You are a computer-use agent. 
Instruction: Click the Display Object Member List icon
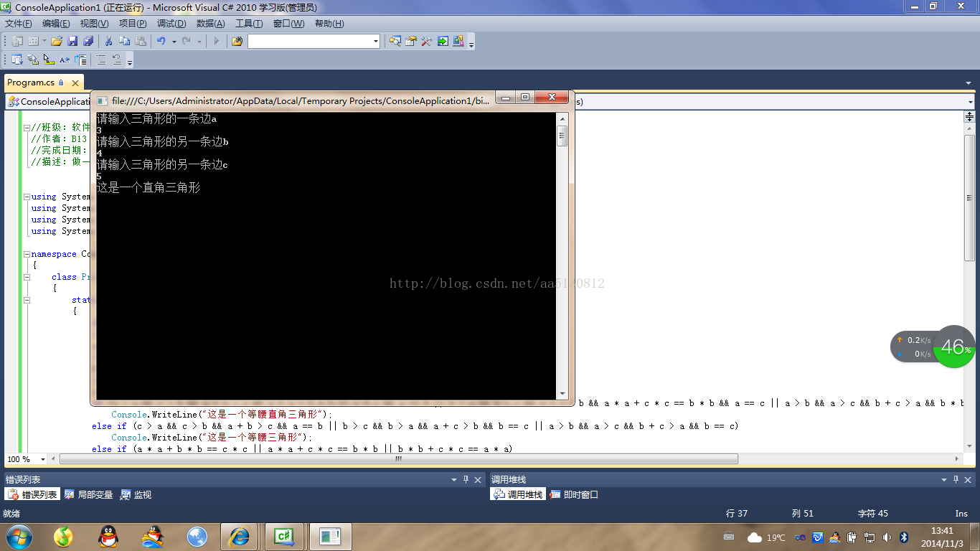click(17, 60)
